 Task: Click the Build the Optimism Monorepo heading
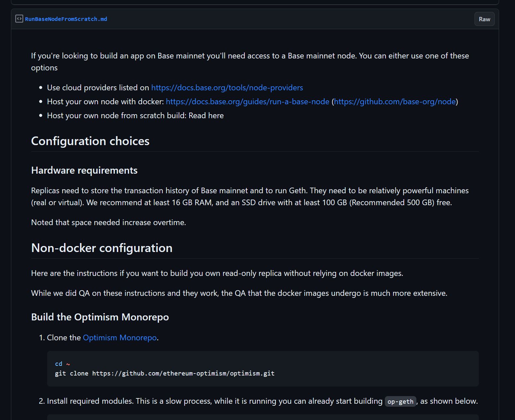click(x=100, y=317)
